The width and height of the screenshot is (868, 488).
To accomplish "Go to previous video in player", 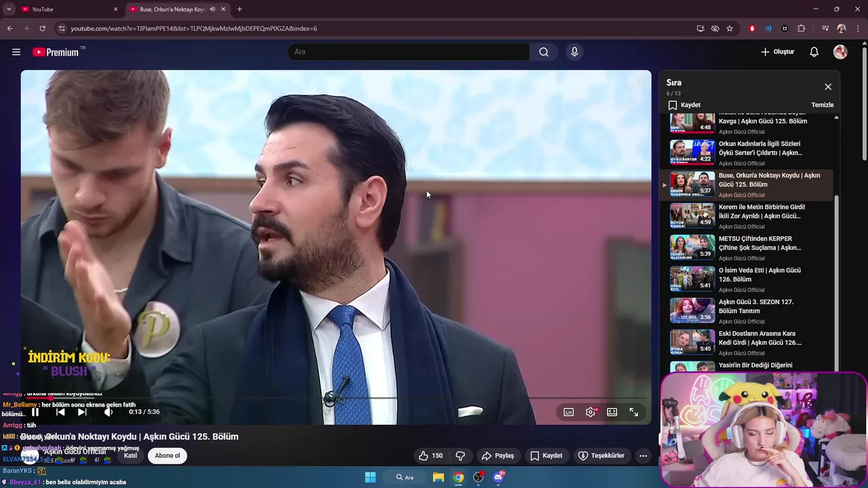I will [x=60, y=412].
